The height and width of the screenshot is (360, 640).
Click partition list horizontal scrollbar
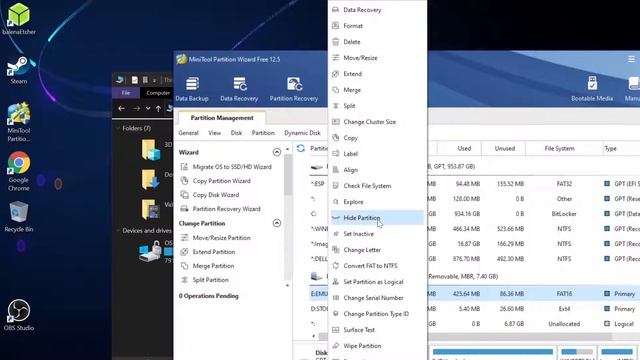coord(519,336)
